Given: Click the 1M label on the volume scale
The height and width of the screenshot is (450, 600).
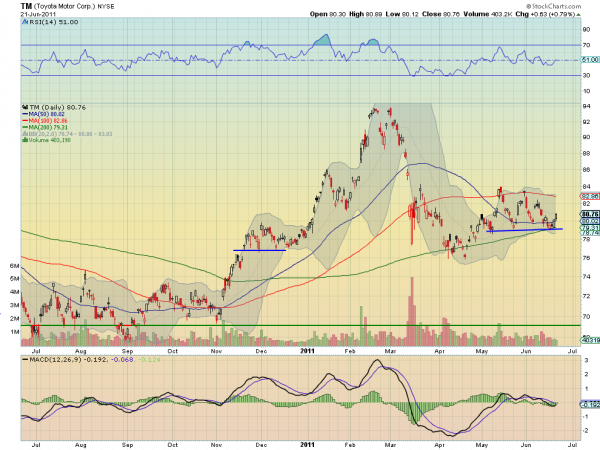Looking at the screenshot, I should pos(14,332).
